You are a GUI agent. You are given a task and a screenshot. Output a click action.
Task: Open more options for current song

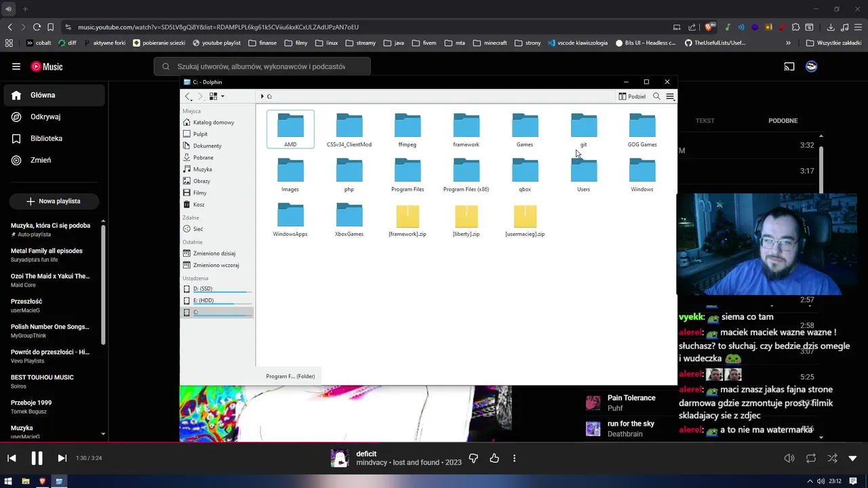click(514, 458)
